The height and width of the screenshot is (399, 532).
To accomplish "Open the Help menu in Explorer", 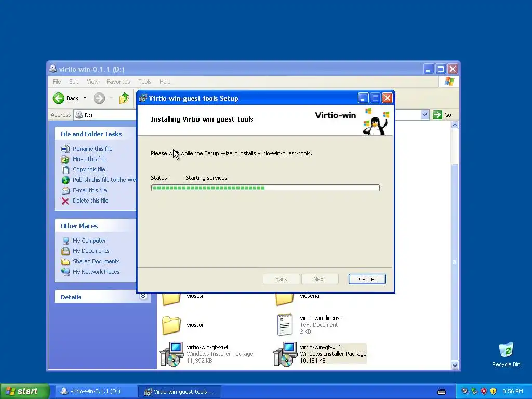I will pos(165,82).
